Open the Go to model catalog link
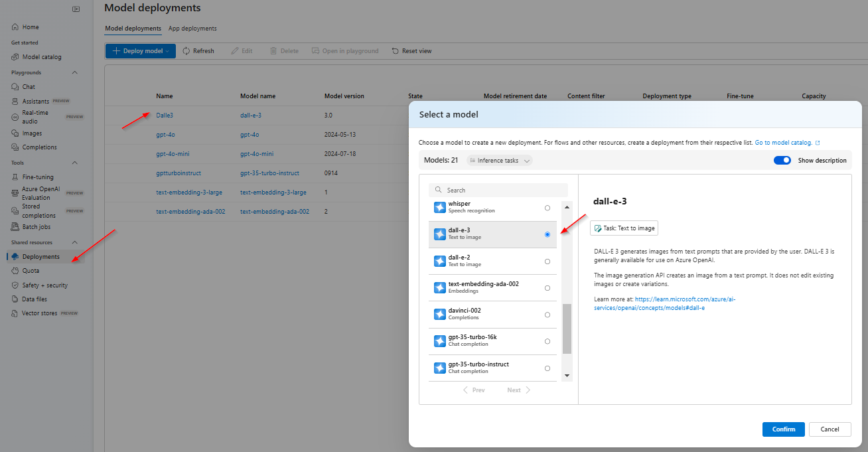 784,142
